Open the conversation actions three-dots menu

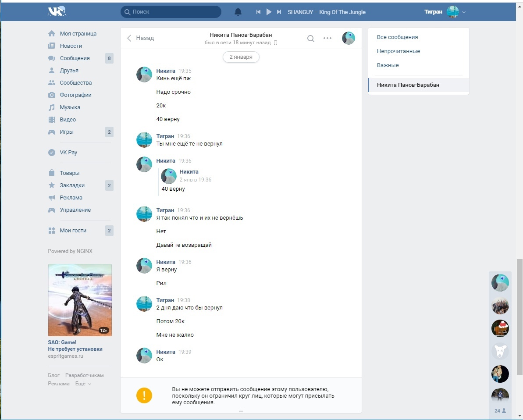327,38
